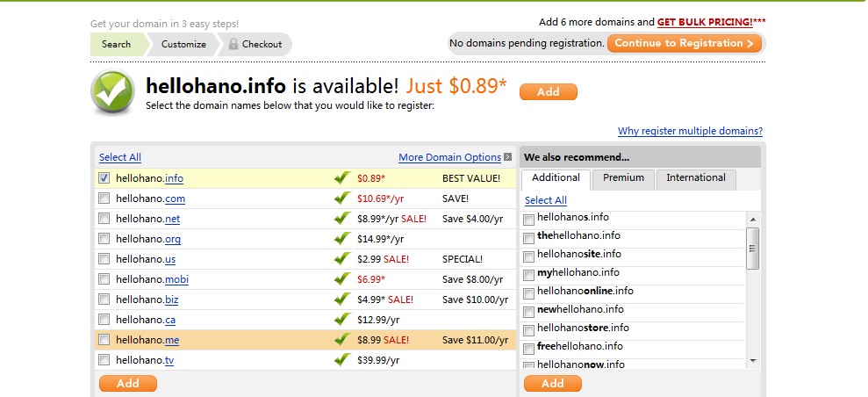Click the recommendations list scrollbar thumb
The height and width of the screenshot is (397, 868).
(x=752, y=249)
